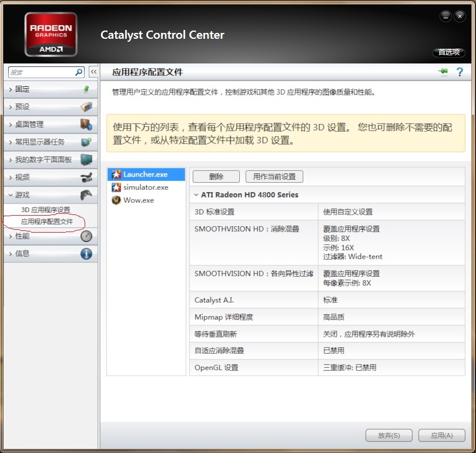Click the 等待垂直刷新 row label
Screen dimensions: 476x453
coord(216,334)
